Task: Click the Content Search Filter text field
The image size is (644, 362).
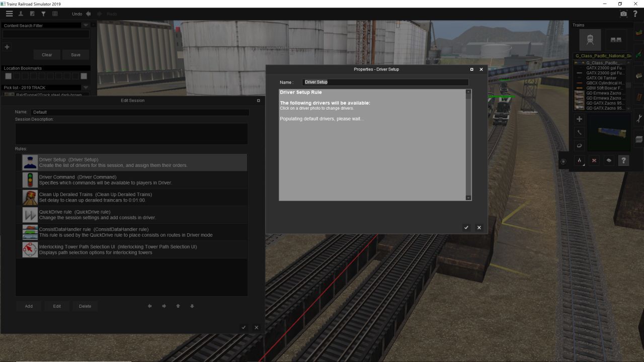Action: 46,34
